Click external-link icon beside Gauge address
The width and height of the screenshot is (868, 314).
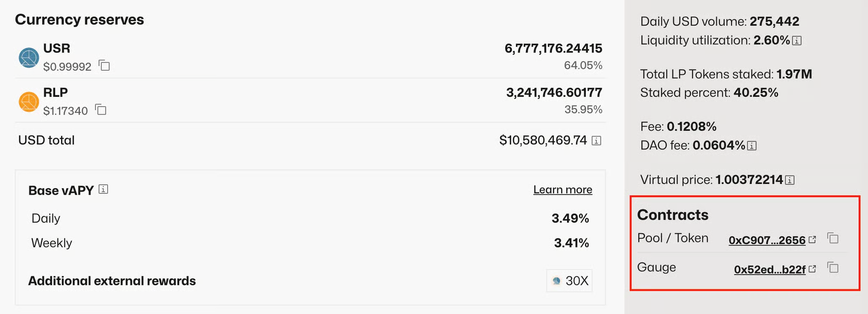[812, 269]
